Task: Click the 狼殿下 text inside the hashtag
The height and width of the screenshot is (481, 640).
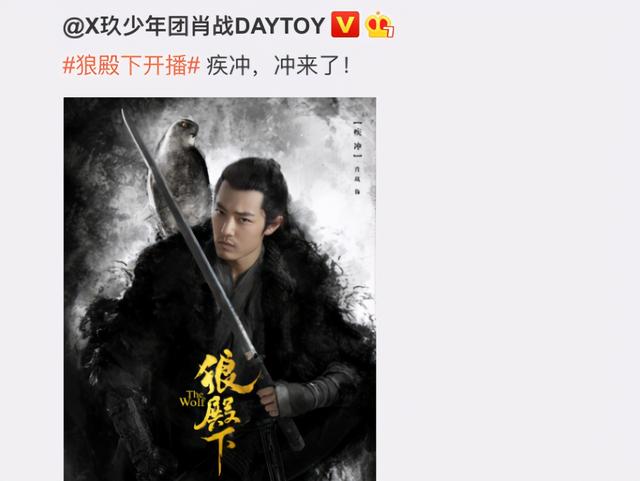Action: [109, 65]
